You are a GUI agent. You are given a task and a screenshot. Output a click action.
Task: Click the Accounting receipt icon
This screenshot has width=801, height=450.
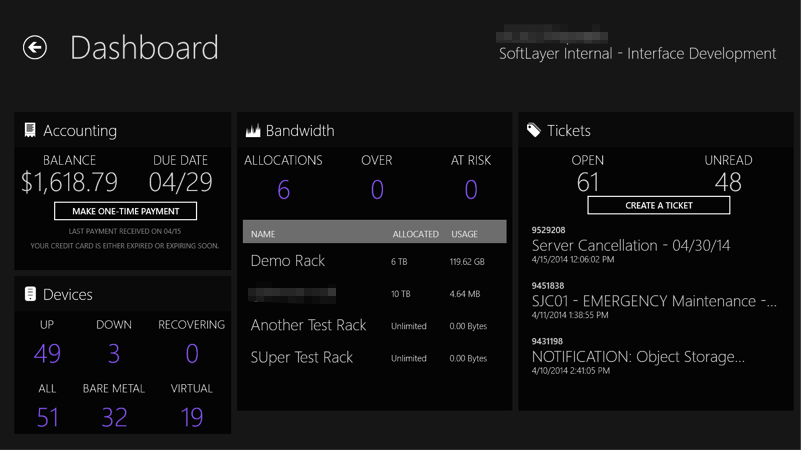point(30,130)
